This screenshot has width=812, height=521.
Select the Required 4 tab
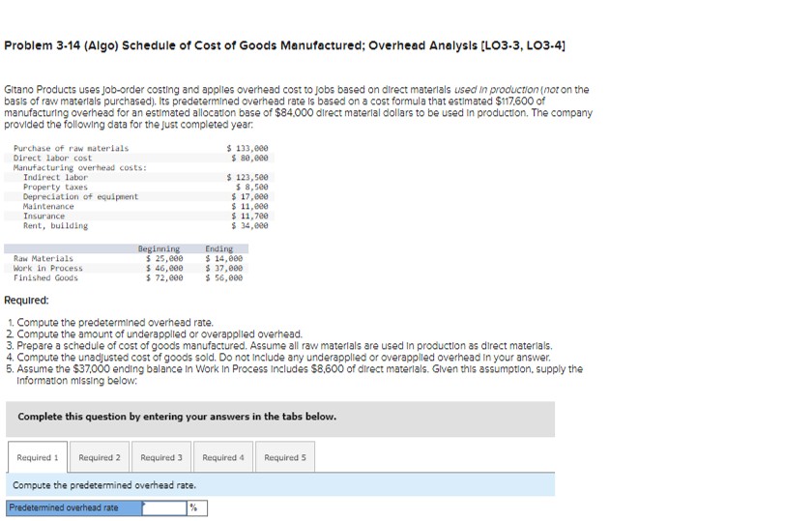point(223,457)
